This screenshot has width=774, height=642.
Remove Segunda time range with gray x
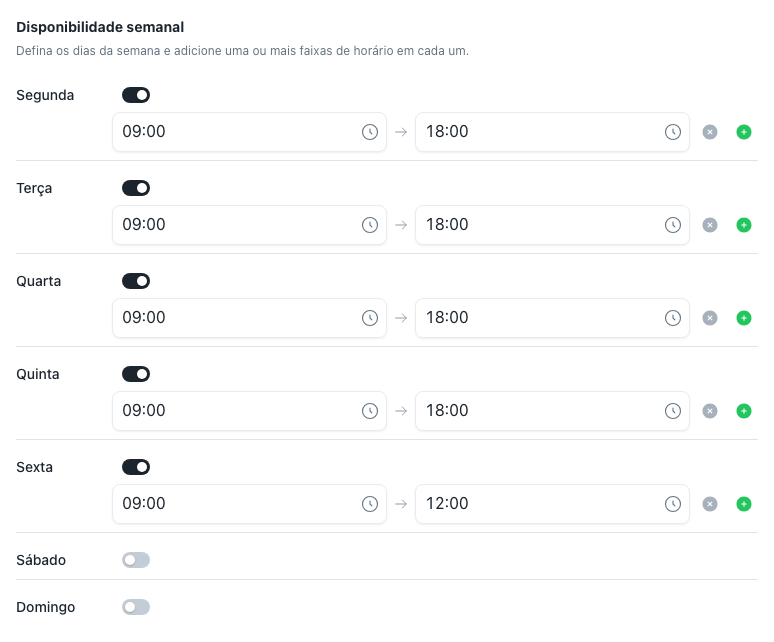(x=710, y=132)
